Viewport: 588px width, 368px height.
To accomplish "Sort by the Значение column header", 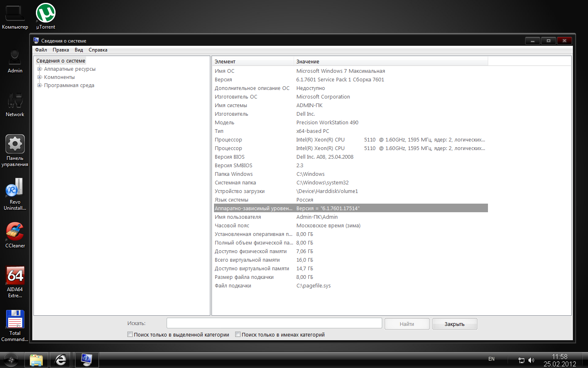I will 391,61.
